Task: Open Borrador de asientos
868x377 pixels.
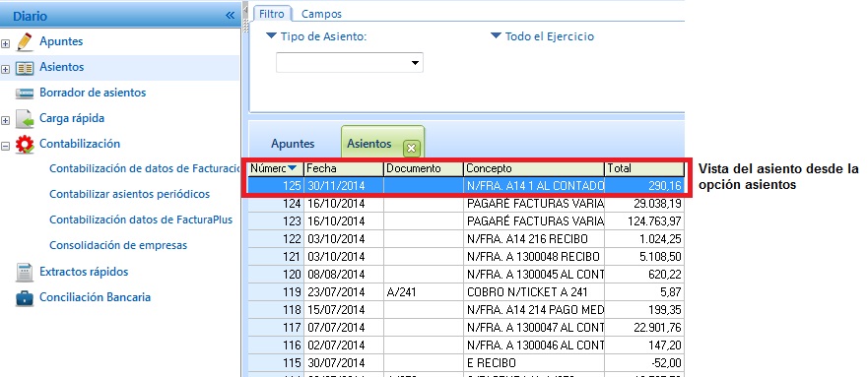Action: (x=93, y=93)
